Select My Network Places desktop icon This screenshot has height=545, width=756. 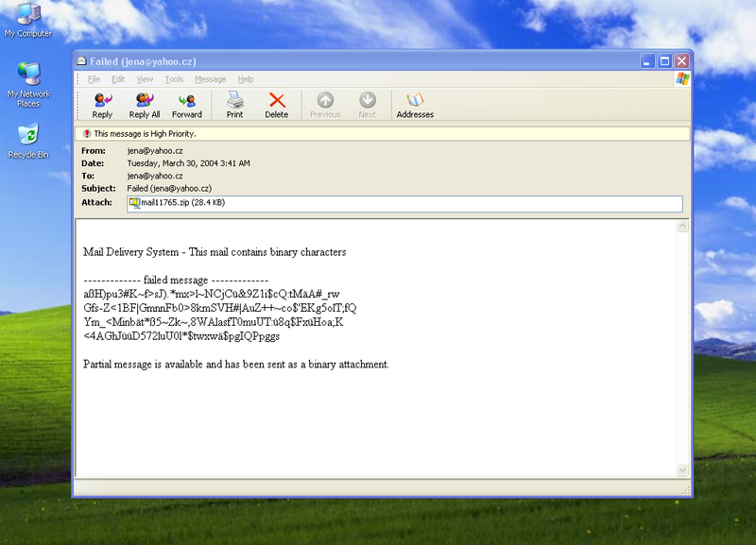pos(28,85)
